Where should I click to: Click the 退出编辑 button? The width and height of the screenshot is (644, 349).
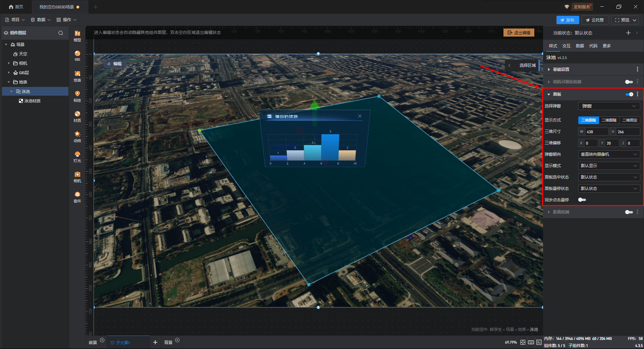(x=519, y=33)
